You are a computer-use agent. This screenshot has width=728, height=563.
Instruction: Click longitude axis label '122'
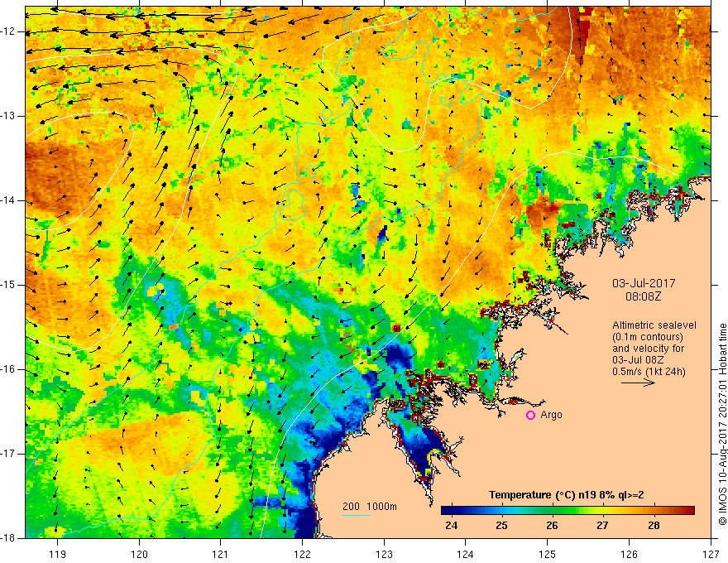coord(302,554)
